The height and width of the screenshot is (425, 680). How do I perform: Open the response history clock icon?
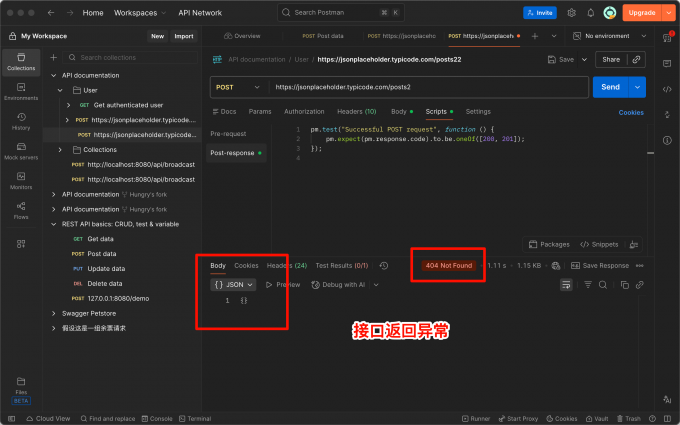[384, 265]
